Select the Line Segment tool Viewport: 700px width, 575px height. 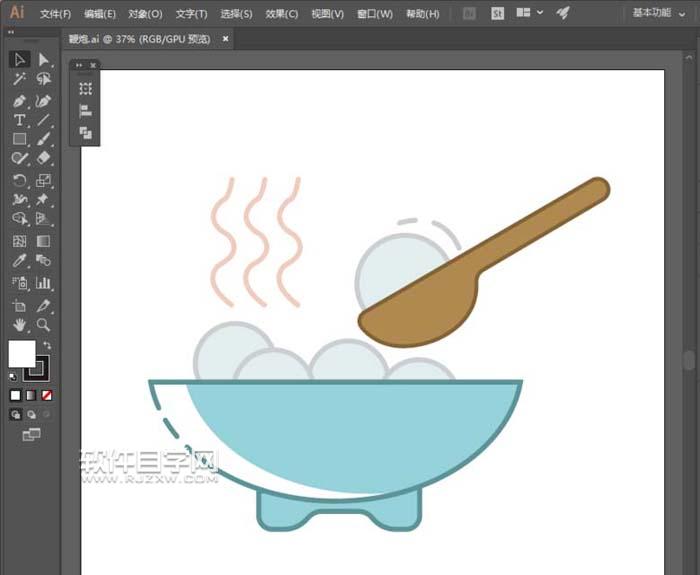pos(43,120)
